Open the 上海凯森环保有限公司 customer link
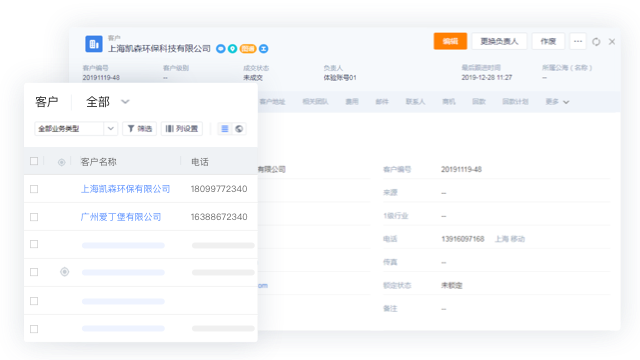640x360 pixels. [x=125, y=189]
